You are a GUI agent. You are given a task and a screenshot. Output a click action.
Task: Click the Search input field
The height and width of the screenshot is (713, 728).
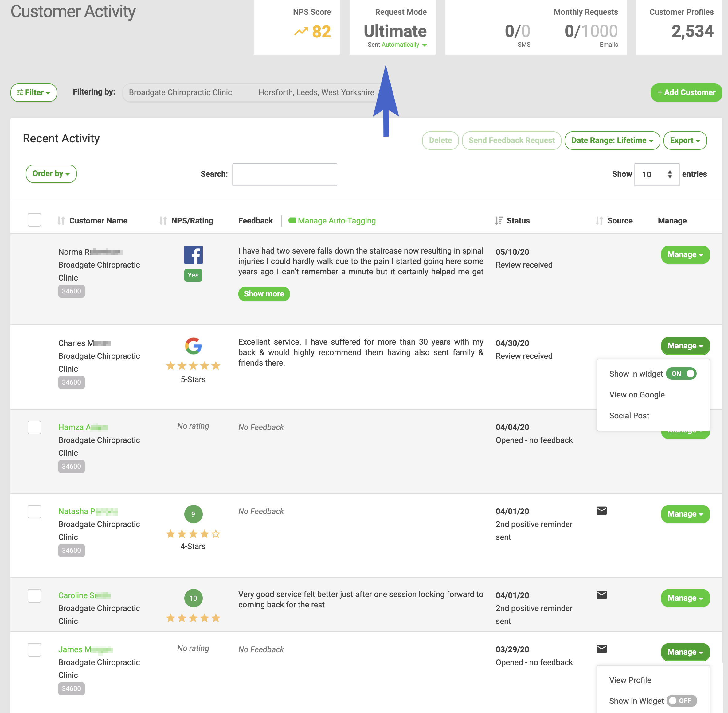click(284, 175)
